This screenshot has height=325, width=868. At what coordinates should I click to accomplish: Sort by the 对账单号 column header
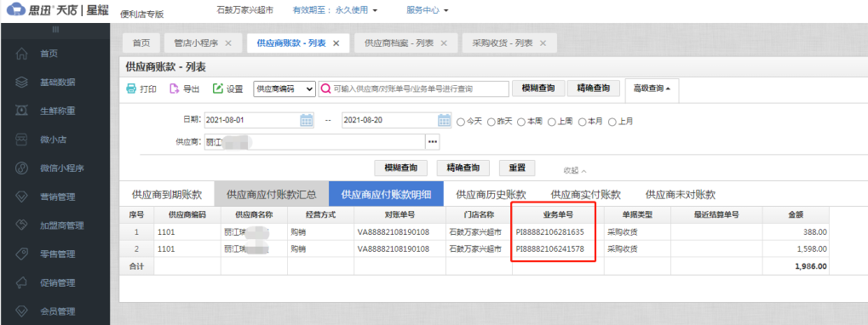(400, 215)
